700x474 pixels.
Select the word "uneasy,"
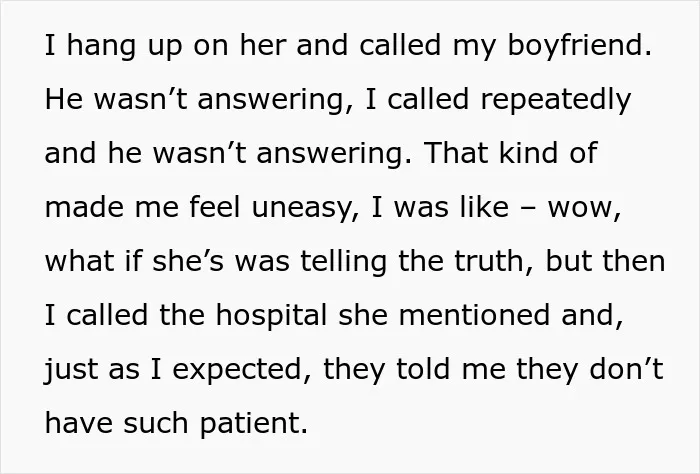[x=305, y=208]
